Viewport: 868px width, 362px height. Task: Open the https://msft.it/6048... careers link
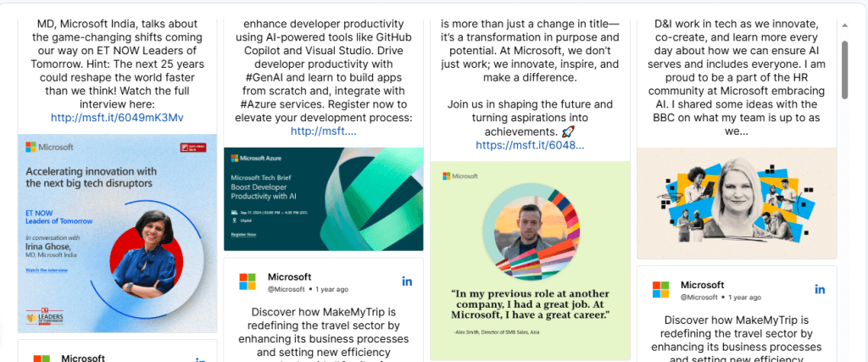click(x=530, y=145)
